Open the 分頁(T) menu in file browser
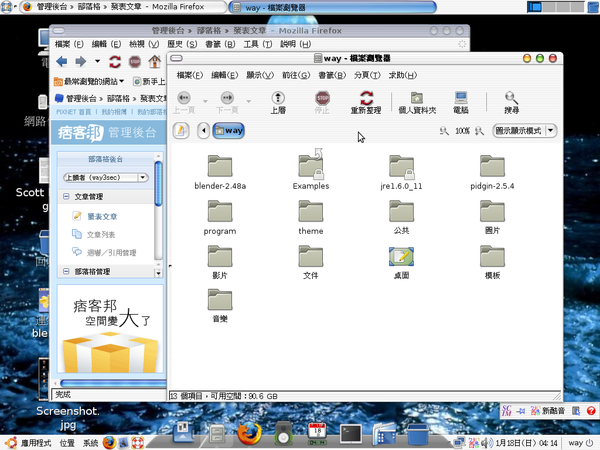The width and height of the screenshot is (600, 450). tap(367, 75)
